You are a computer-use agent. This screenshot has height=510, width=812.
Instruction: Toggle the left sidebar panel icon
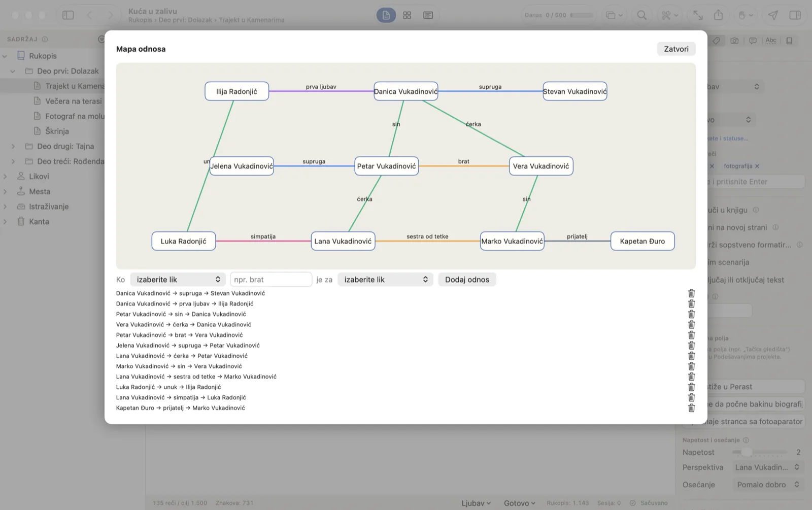(68, 15)
